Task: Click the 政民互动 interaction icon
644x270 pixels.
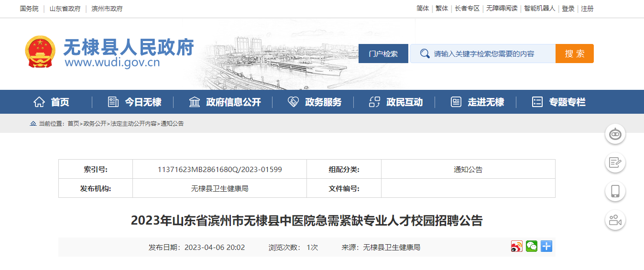Action: [x=374, y=102]
